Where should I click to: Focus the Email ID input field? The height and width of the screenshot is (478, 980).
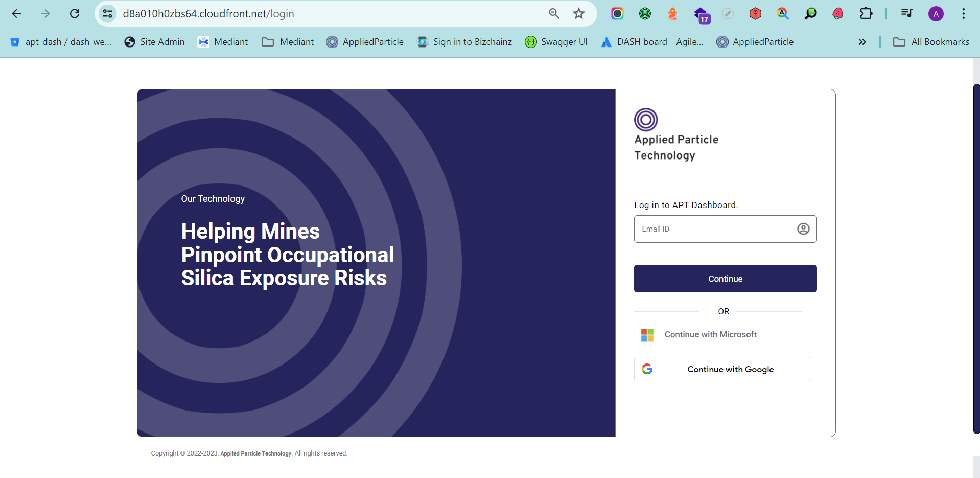tap(725, 229)
